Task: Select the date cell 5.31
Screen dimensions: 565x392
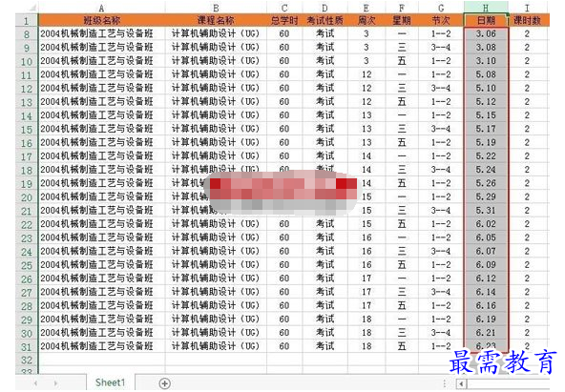Action: [486, 211]
